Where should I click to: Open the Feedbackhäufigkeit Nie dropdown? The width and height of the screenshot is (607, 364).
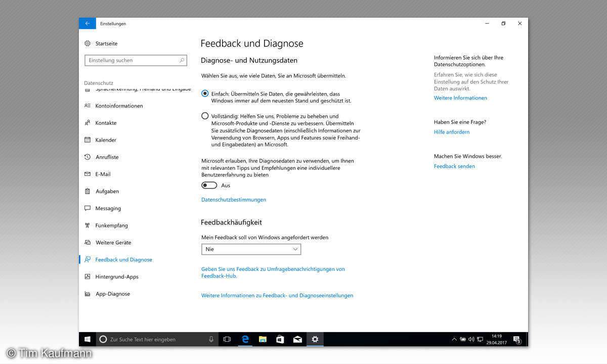click(x=251, y=249)
